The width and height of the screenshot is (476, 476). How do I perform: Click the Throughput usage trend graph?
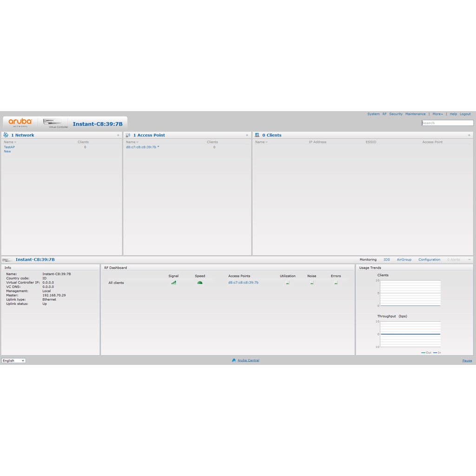point(410,334)
